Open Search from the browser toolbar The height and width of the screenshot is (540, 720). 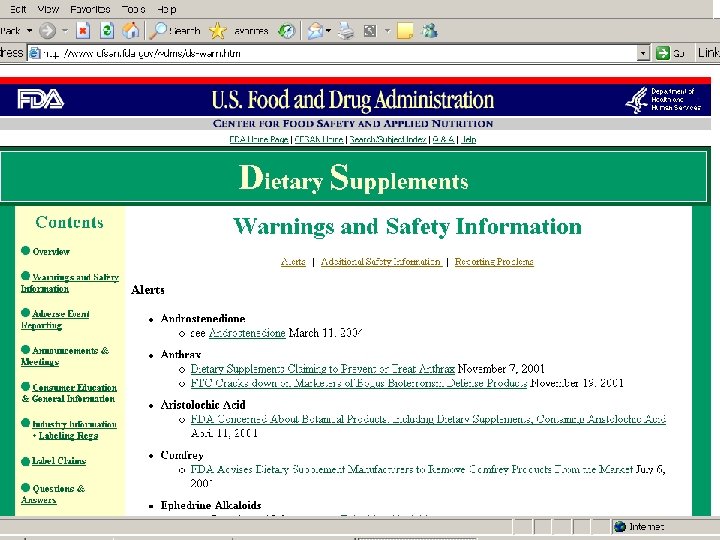[175, 31]
